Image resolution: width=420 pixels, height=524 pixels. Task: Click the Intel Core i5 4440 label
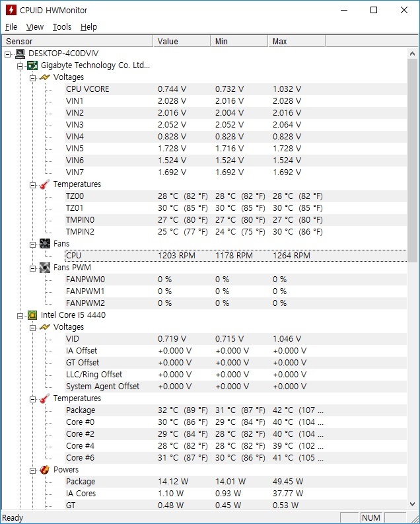click(x=73, y=315)
